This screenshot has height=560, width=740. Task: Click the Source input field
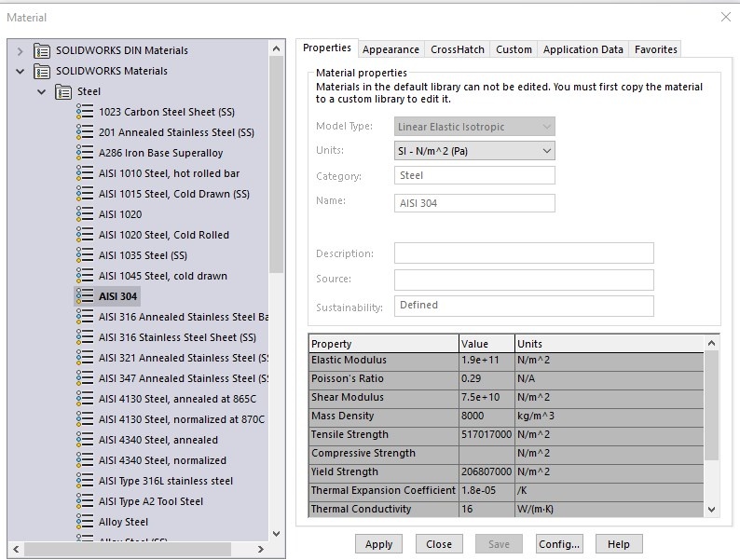525,280
